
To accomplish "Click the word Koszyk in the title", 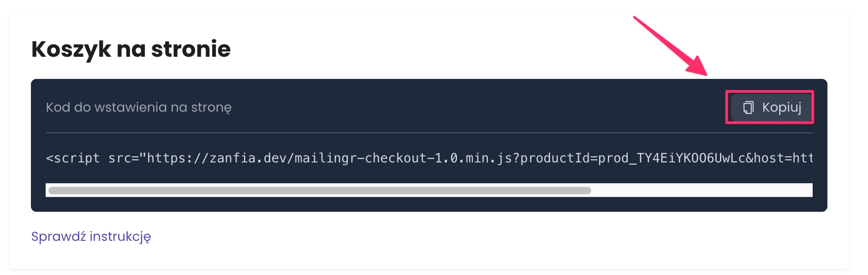I will click(71, 49).
